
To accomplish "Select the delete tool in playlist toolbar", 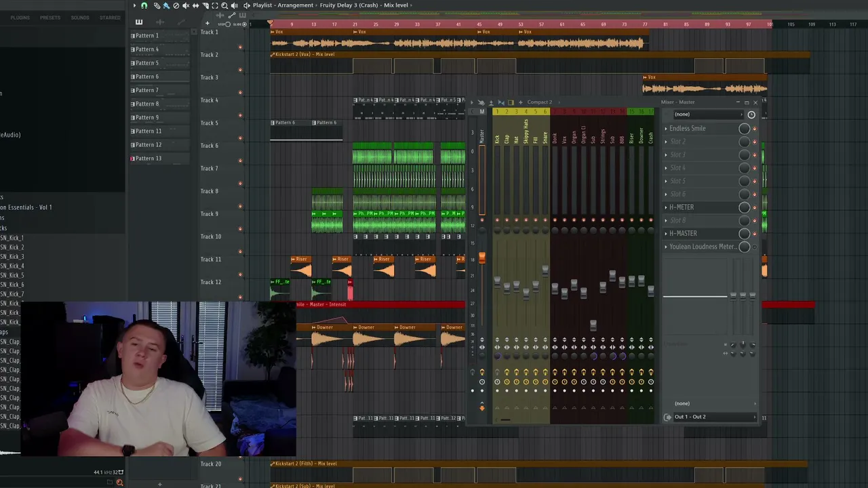I will (176, 5).
